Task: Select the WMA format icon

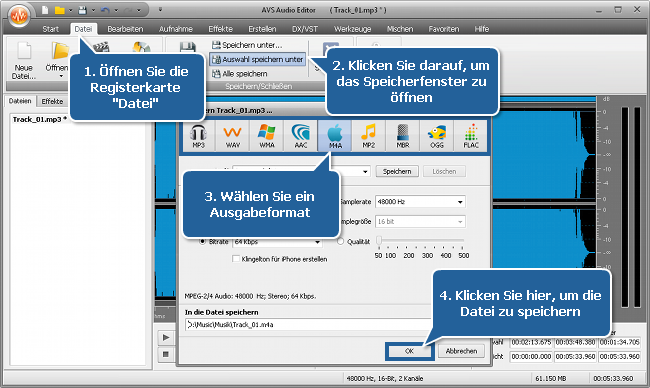Action: click(x=267, y=136)
